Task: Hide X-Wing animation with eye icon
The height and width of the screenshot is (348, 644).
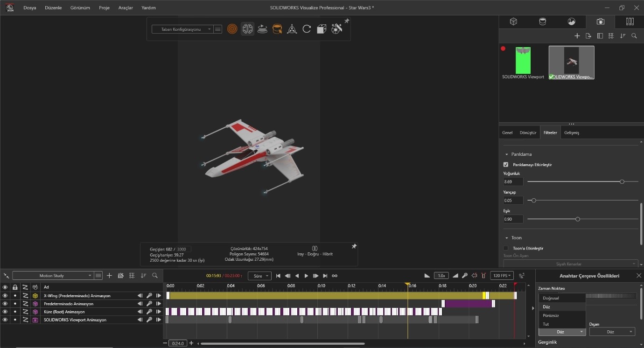Action: (x=5, y=296)
